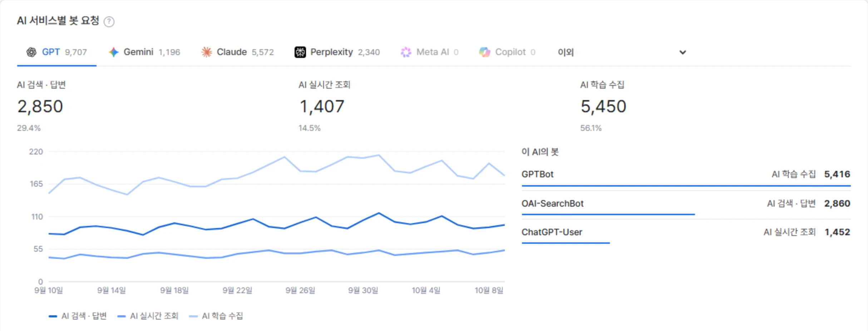Click the Meta AI logo icon
Image resolution: width=868 pixels, height=331 pixels.
coord(406,52)
